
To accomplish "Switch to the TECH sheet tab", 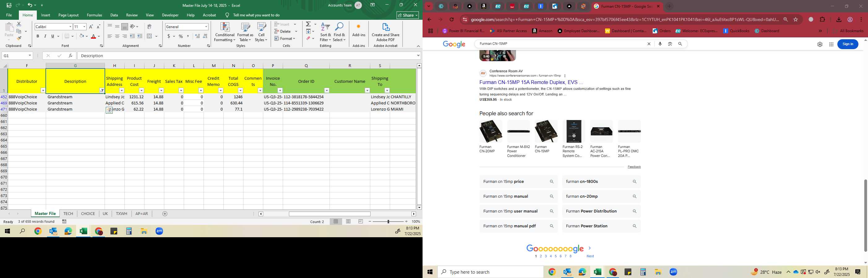I will (68, 214).
